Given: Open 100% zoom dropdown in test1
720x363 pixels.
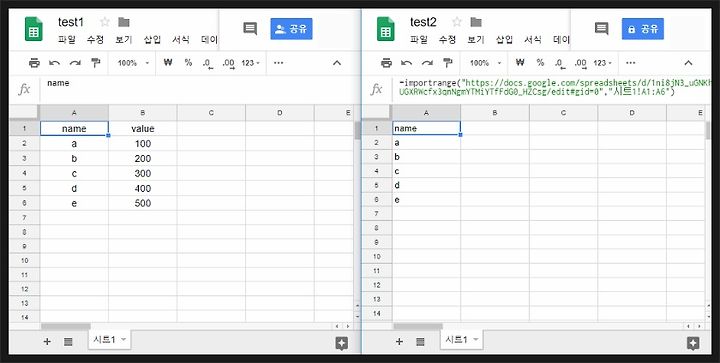Looking at the screenshot, I should coord(134,63).
